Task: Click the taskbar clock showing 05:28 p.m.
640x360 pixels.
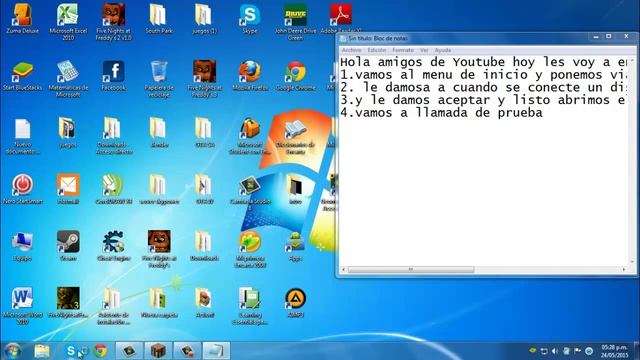Action: pos(614,351)
